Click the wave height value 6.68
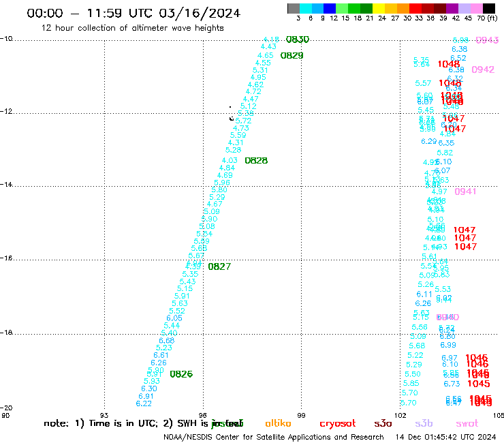This screenshot has width=504, height=443. 166,340
